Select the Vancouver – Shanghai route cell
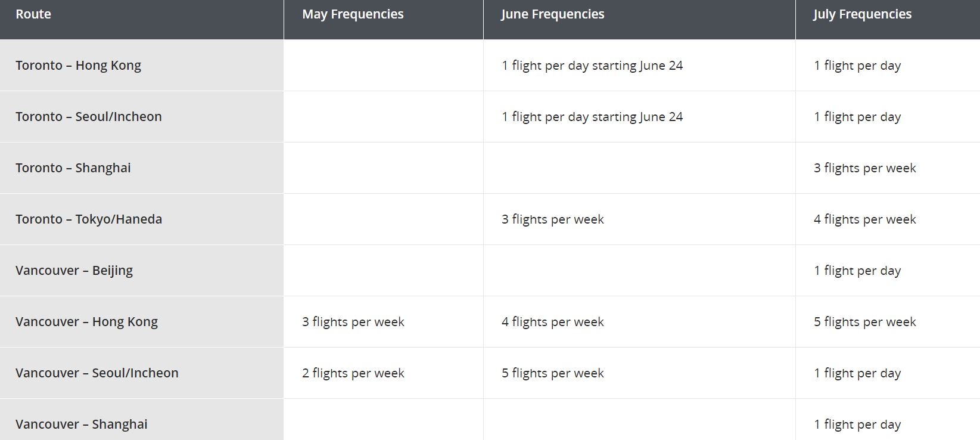The width and height of the screenshot is (980, 440). pyautogui.click(x=142, y=420)
